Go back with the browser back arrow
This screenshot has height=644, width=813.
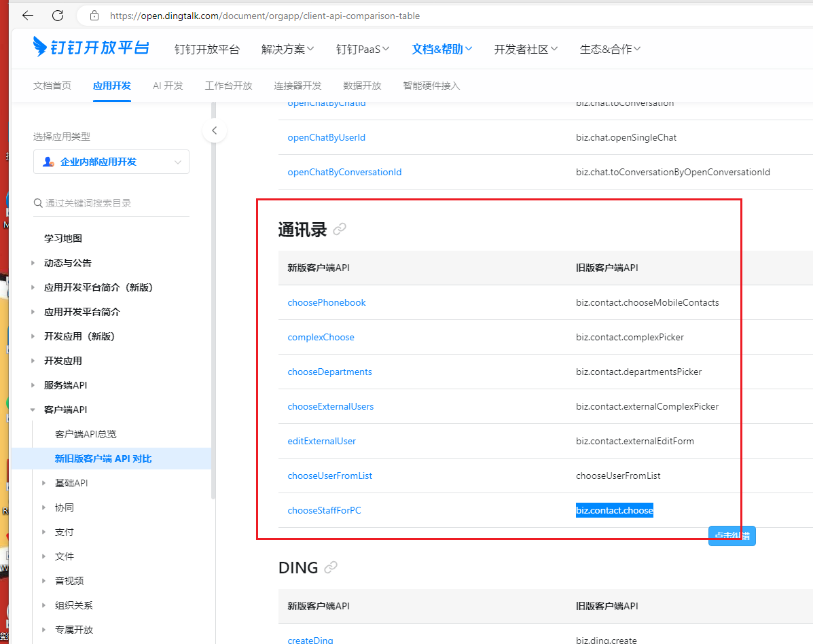point(28,16)
